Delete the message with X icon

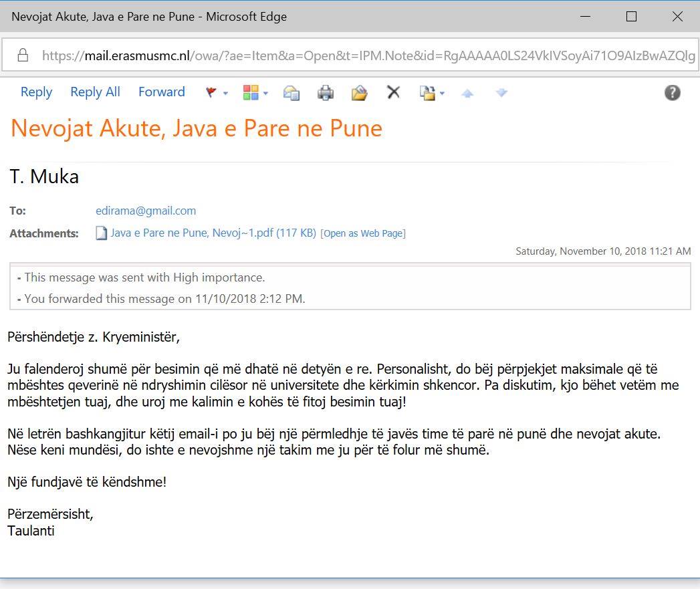[x=394, y=93]
